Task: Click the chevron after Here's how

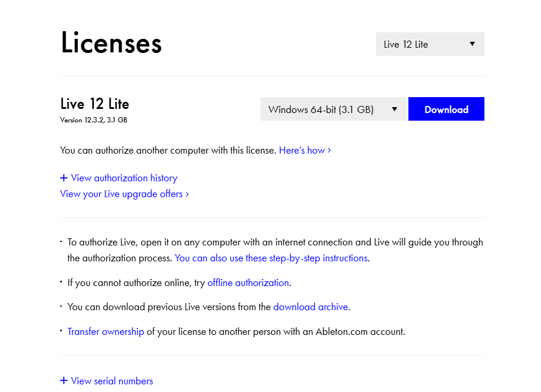Action: [329, 150]
